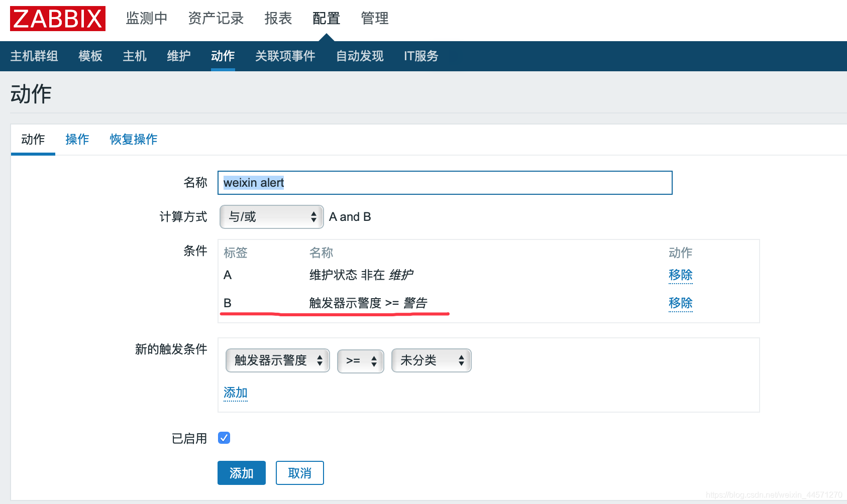Click condition text 触发器示警度 >= 警告
Screen dimensions: 847x504
click(368, 303)
